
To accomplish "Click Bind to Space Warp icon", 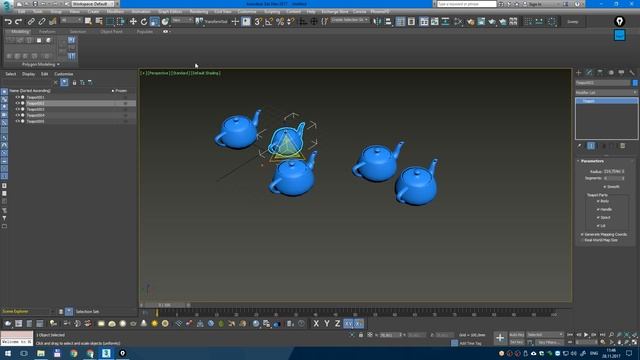I will click(x=52, y=22).
